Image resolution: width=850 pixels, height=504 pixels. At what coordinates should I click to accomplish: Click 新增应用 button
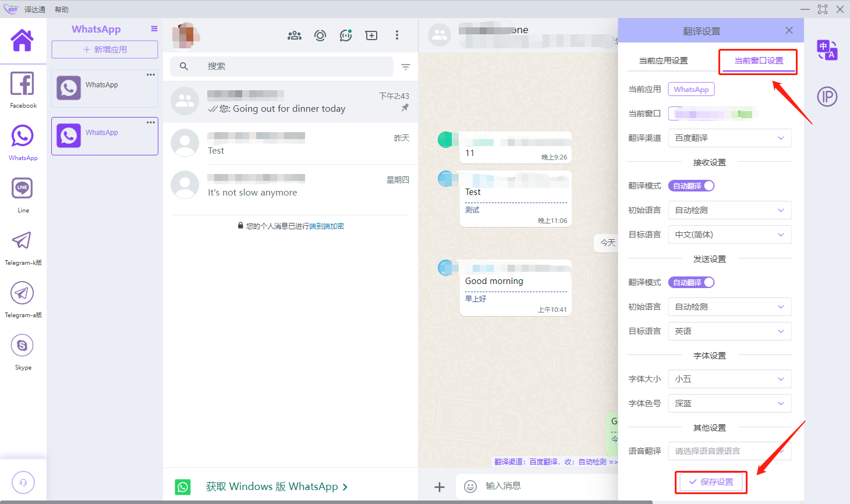[105, 49]
